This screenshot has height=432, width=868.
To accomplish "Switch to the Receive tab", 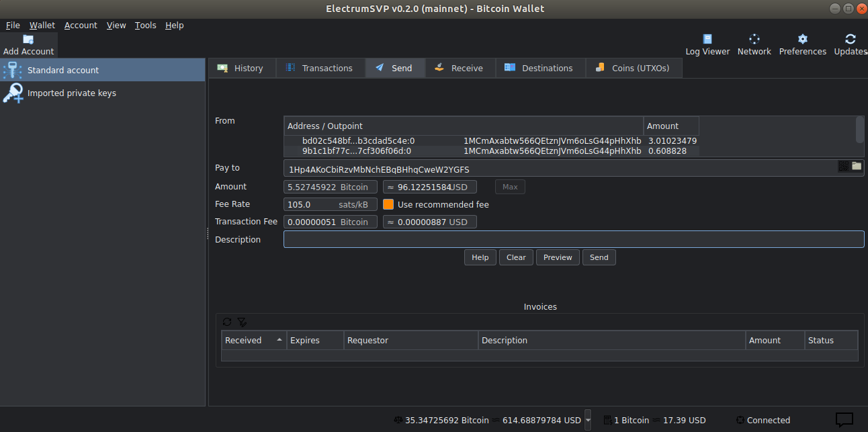I will [460, 68].
